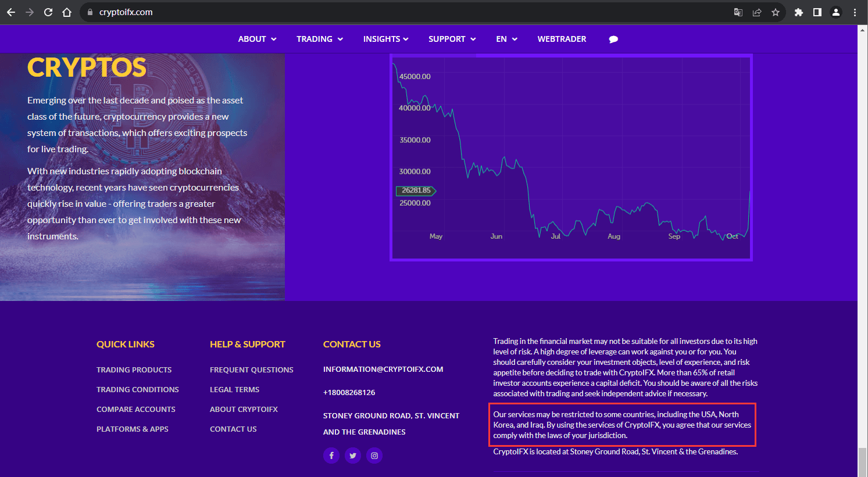Click the Aug month label on chart
Screen dimensions: 868x477
point(614,236)
